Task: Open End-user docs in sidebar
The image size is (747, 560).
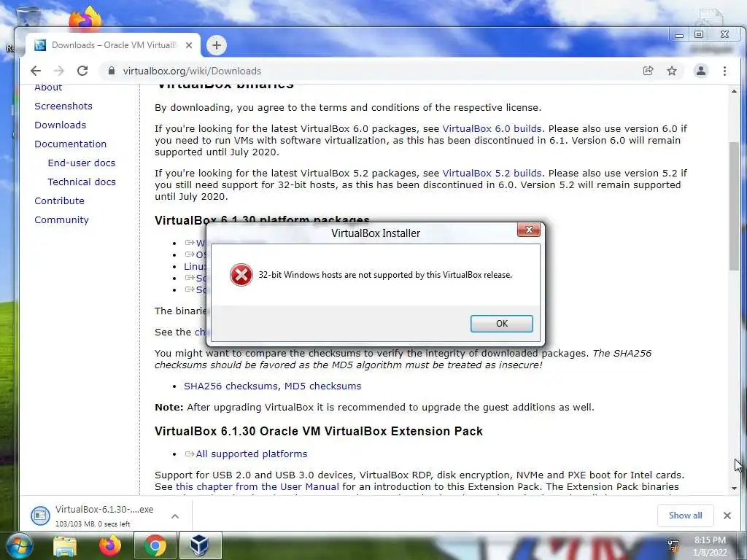Action: [x=82, y=163]
